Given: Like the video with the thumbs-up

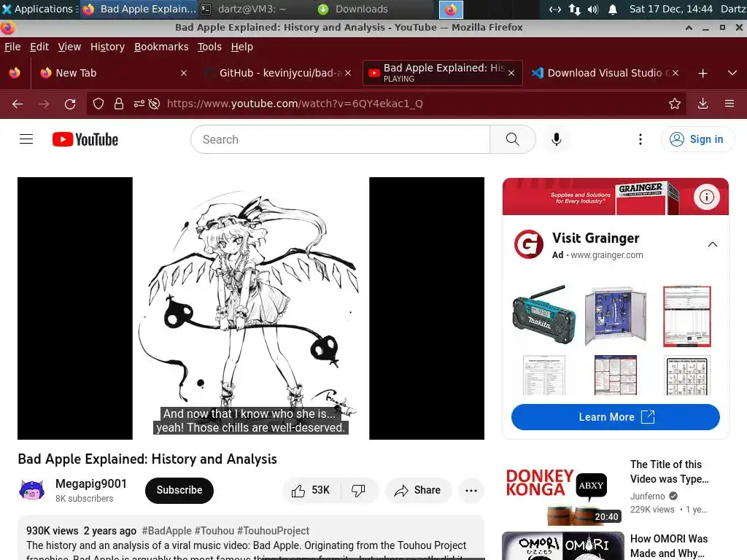Looking at the screenshot, I should (311, 491).
